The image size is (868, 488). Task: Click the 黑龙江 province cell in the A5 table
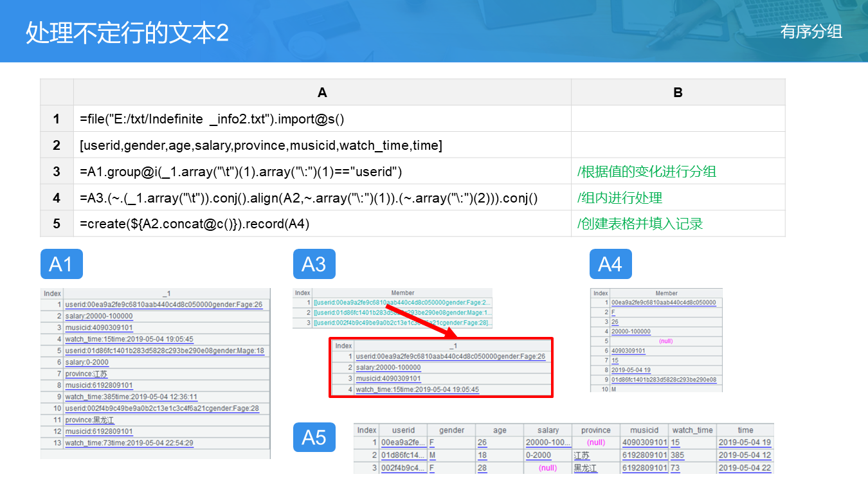click(585, 468)
